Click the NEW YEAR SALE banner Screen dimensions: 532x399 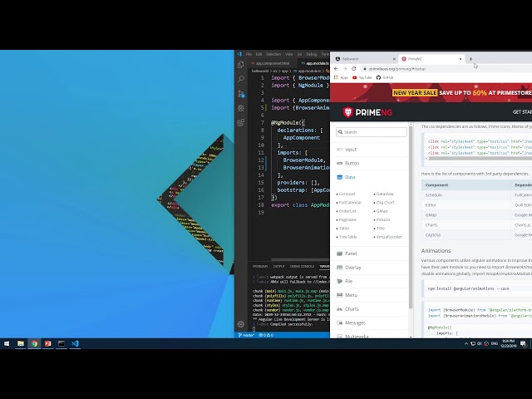[431, 92]
